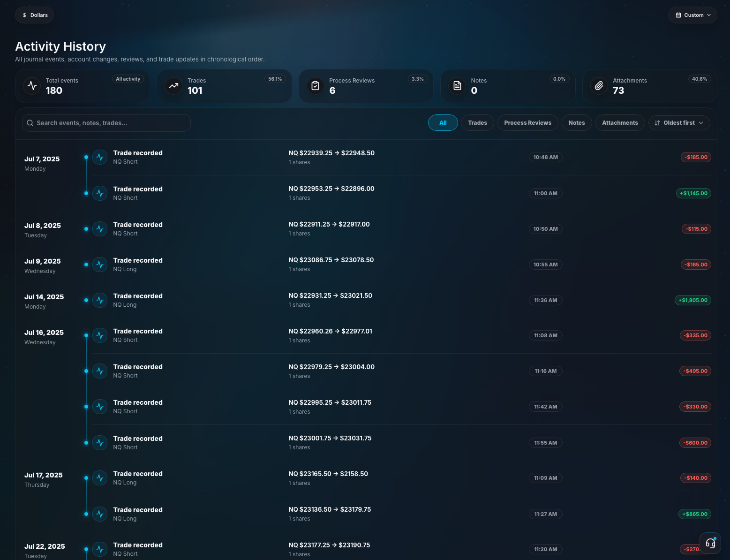The height and width of the screenshot is (560, 730).
Task: Click the Total events activity pulse icon
Action: click(x=32, y=85)
